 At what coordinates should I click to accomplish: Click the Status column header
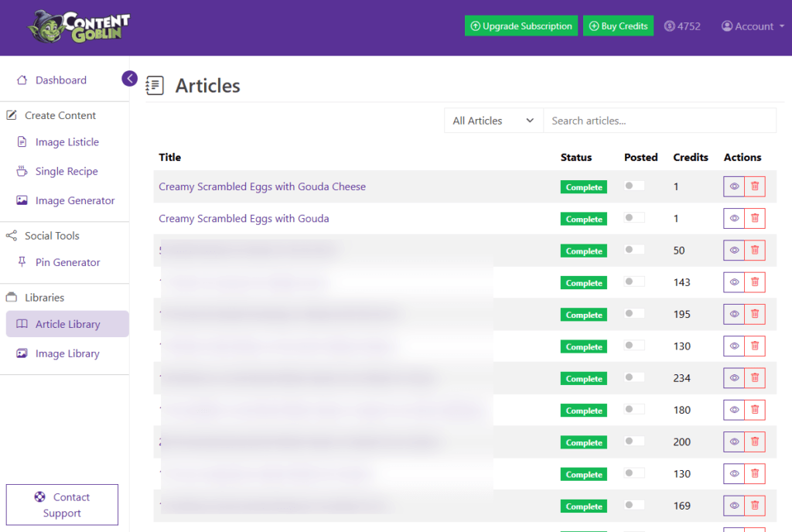click(575, 157)
